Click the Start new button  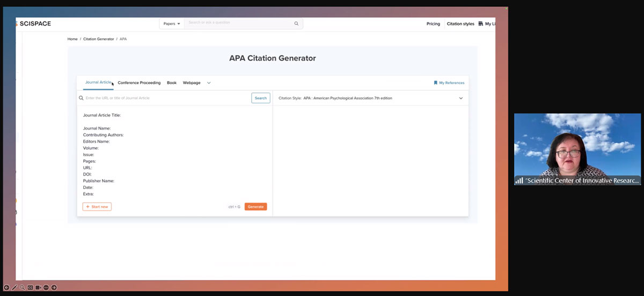97,207
